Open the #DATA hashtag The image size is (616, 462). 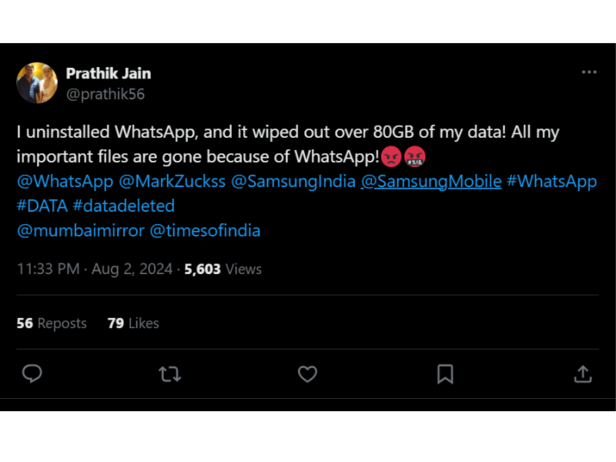point(42,206)
